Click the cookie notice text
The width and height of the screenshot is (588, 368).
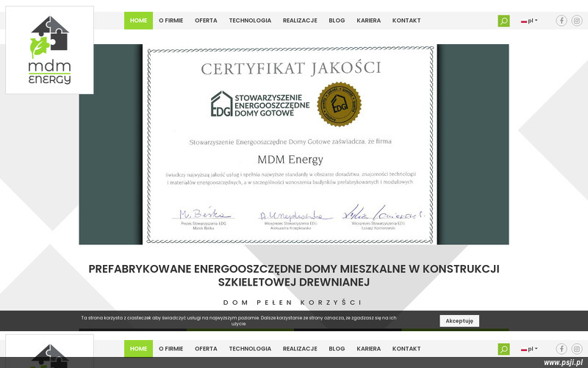[x=239, y=321]
